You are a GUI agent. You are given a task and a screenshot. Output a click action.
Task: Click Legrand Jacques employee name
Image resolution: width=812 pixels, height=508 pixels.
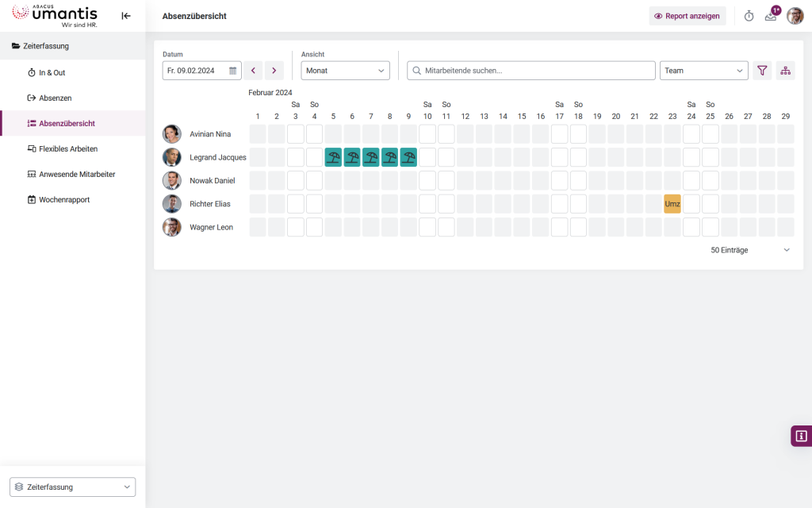click(x=217, y=157)
